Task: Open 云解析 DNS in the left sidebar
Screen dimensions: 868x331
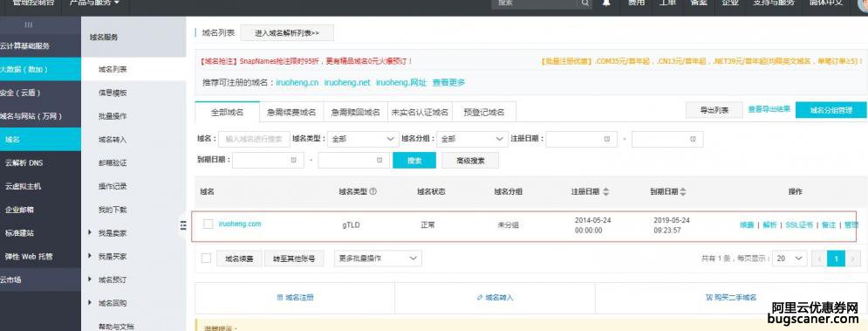Action: 24,163
